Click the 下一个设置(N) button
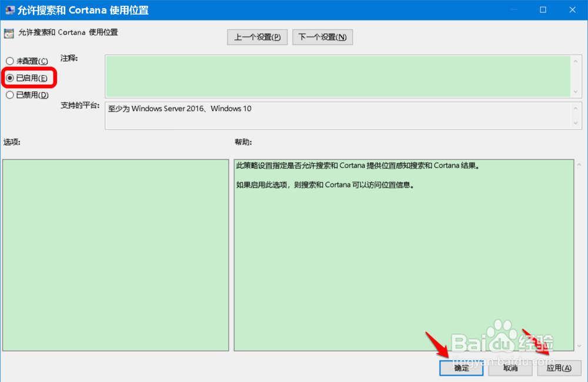The height and width of the screenshot is (382, 588). point(322,37)
